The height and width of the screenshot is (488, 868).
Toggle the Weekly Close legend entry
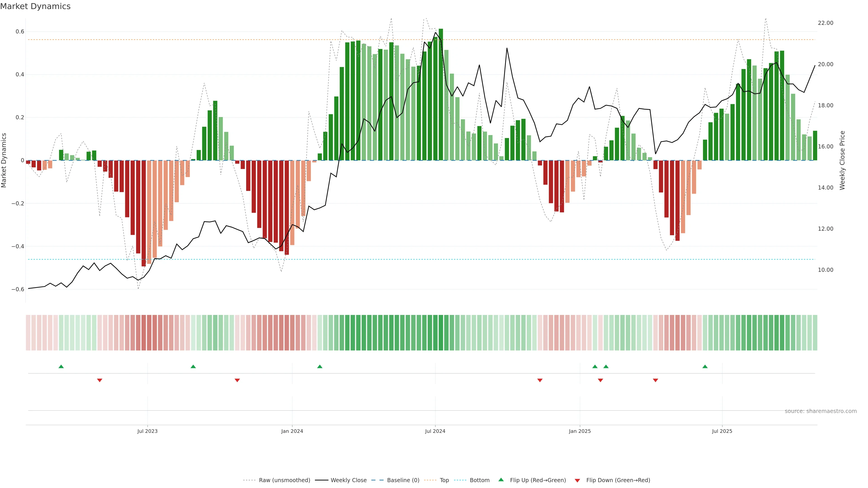tap(348, 480)
